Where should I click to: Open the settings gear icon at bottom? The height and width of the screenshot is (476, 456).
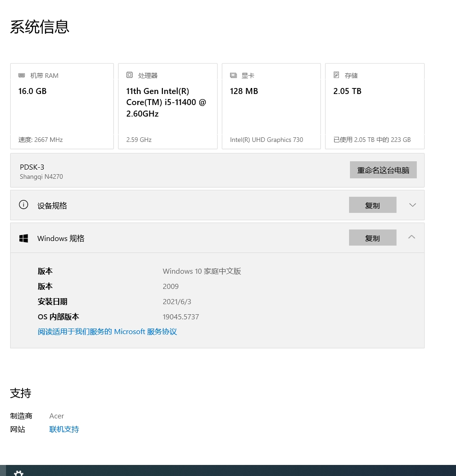click(18, 473)
